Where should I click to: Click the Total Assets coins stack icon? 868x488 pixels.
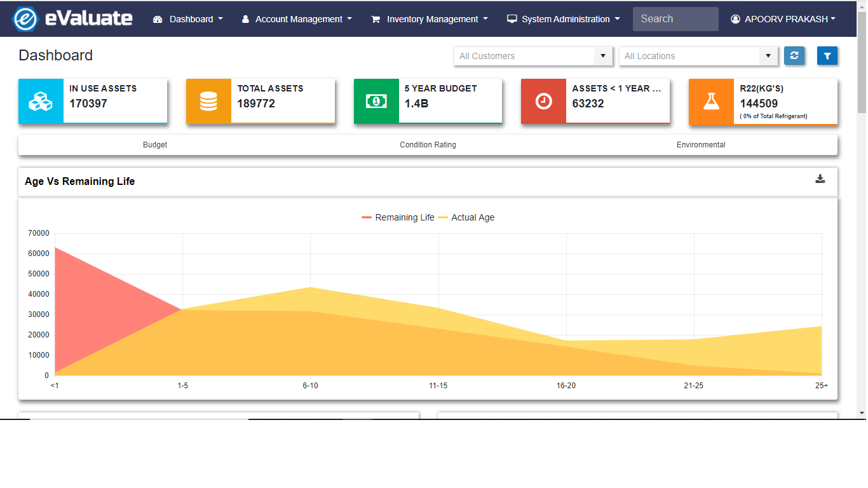click(x=208, y=101)
